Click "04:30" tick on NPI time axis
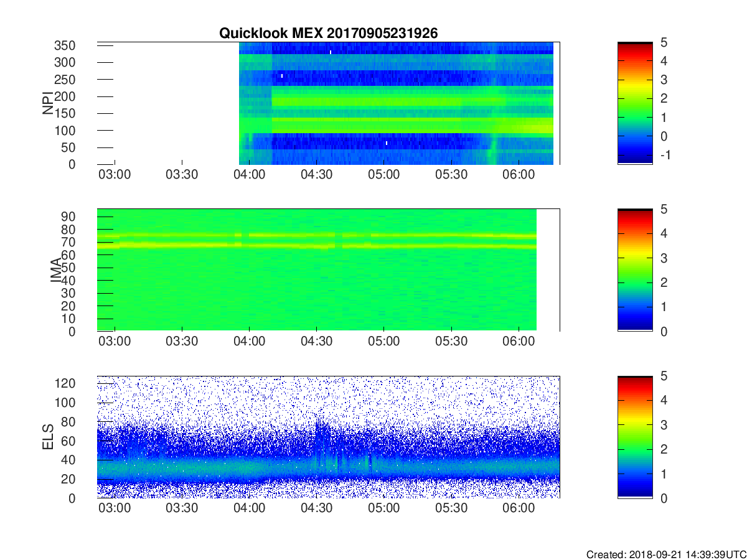Viewport: 747px width, 560px height. click(x=316, y=174)
